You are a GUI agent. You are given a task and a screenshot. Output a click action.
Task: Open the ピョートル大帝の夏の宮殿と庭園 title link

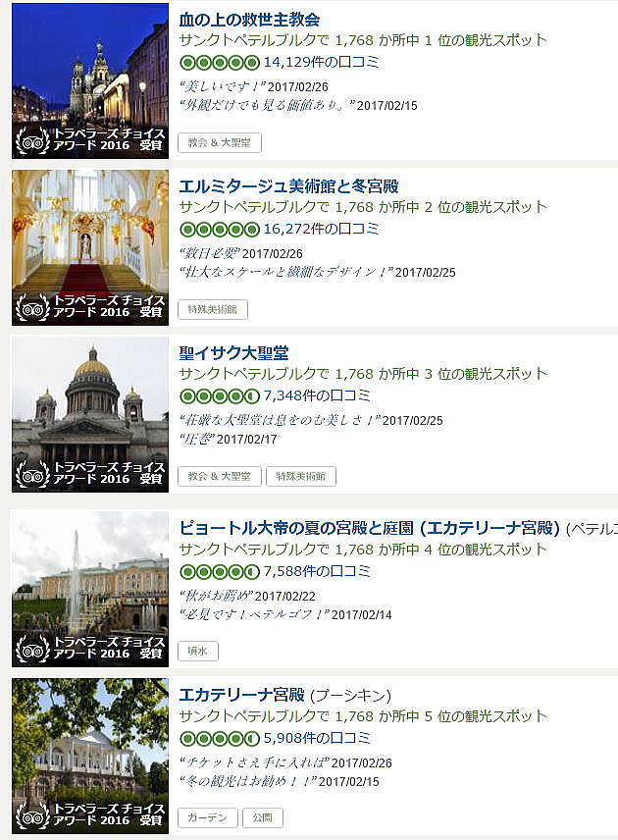[370, 528]
